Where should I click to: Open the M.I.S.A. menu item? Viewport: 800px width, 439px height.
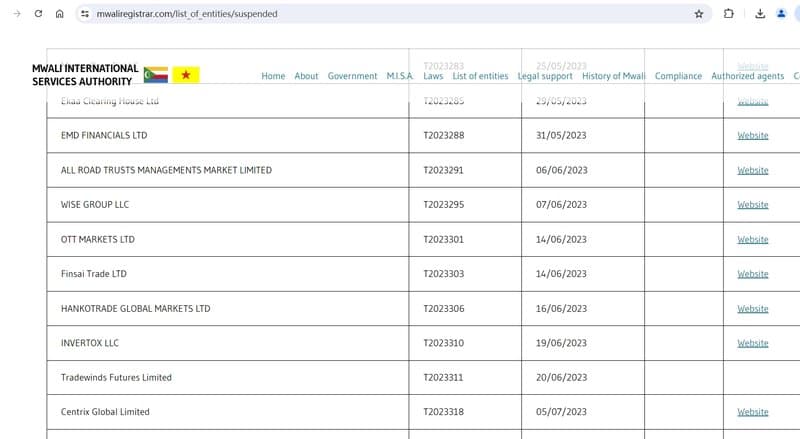[x=399, y=76]
